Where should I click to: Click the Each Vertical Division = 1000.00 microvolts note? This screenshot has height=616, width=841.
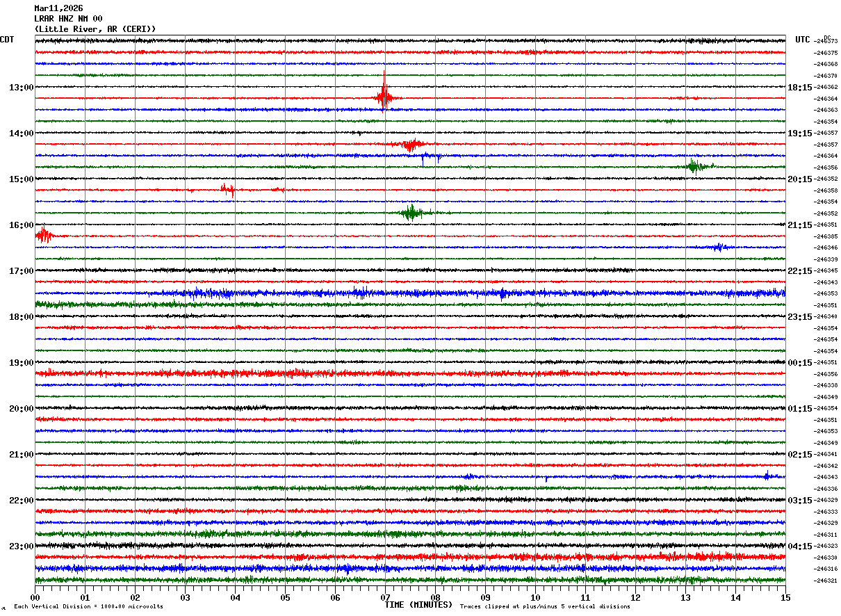coord(88,607)
